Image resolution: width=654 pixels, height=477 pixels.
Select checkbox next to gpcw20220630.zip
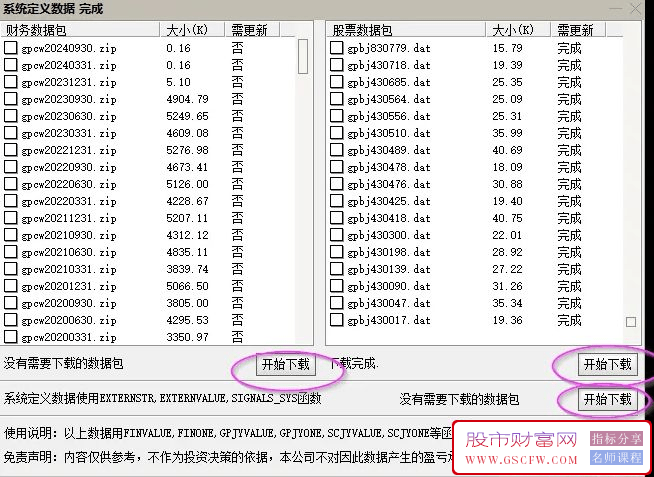coord(11,184)
